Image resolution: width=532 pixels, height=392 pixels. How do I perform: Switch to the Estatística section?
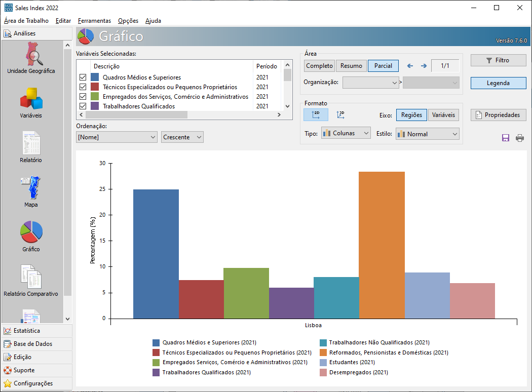tap(27, 331)
